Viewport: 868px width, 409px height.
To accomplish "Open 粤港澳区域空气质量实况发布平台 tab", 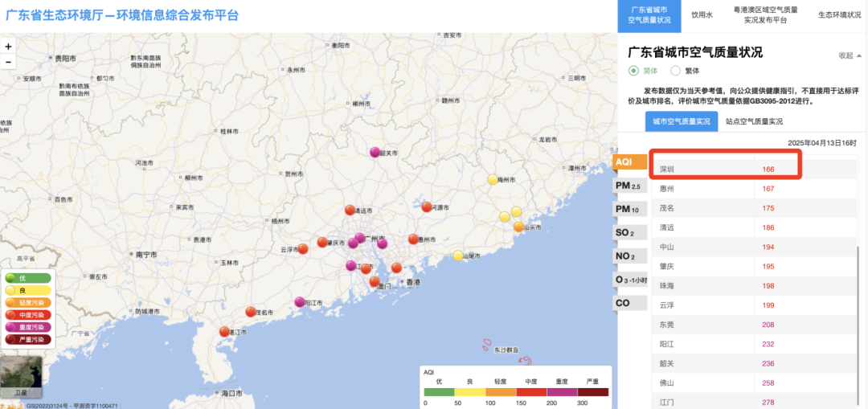I will tap(766, 15).
